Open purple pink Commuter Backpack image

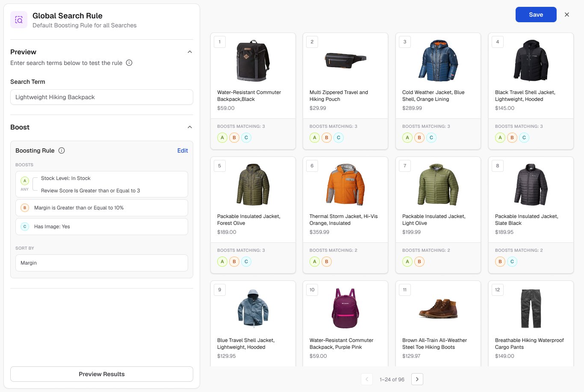tap(345, 308)
